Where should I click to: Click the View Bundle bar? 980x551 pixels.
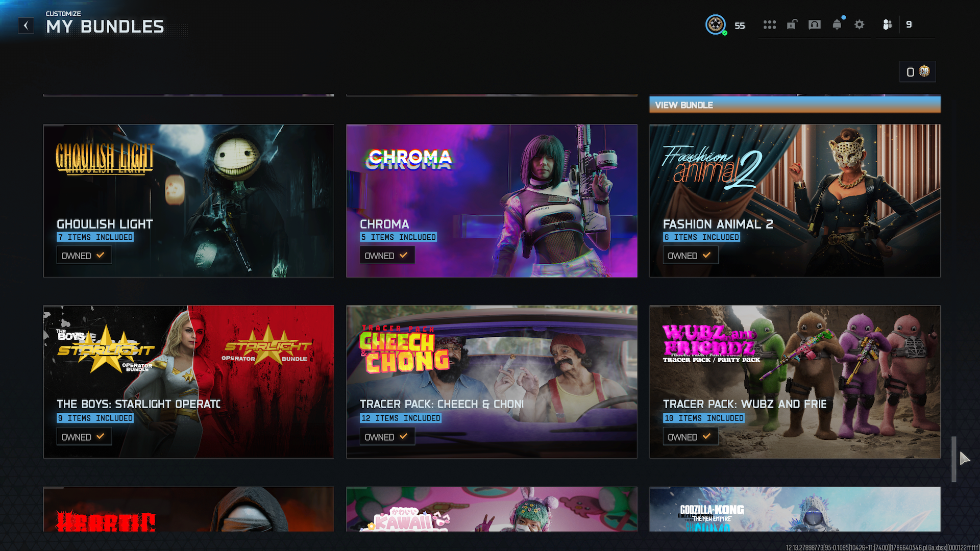795,105
